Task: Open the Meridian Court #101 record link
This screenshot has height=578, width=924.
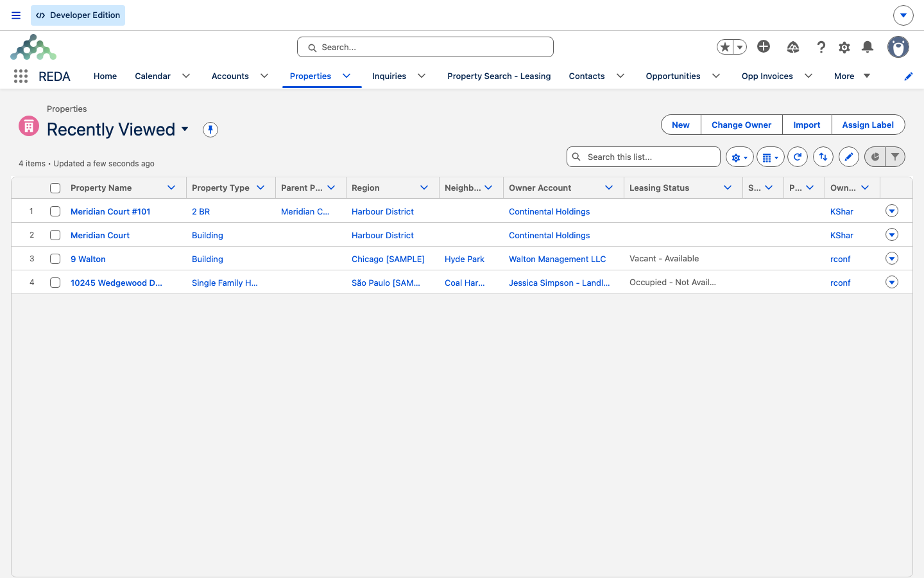Action: (x=110, y=211)
